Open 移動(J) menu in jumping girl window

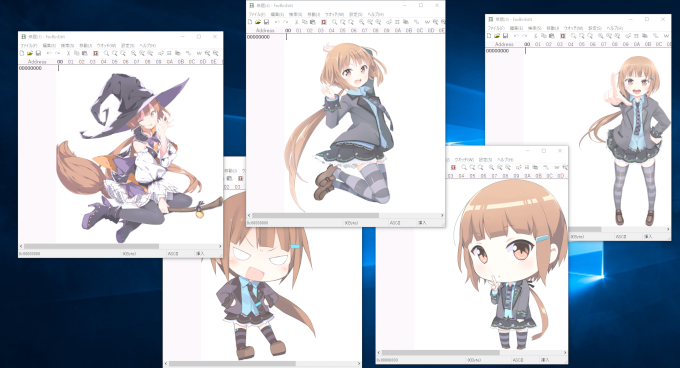pos(314,14)
